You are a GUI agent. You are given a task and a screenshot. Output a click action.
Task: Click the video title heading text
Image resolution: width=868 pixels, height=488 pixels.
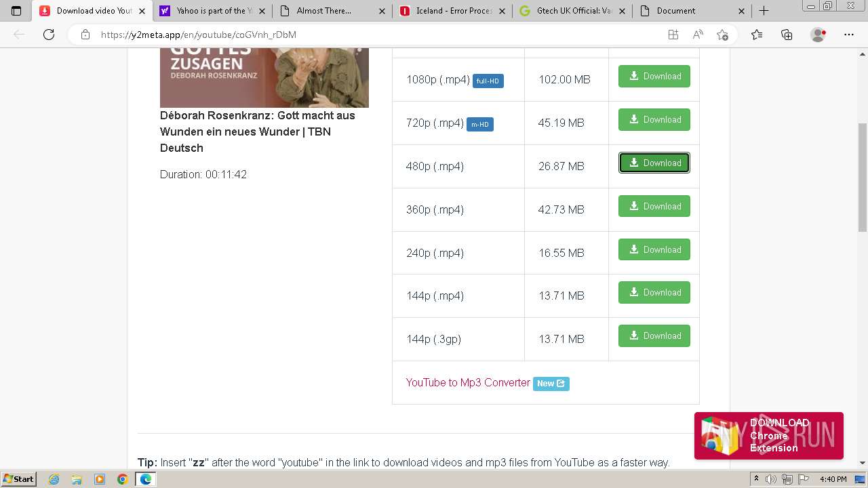tap(258, 131)
